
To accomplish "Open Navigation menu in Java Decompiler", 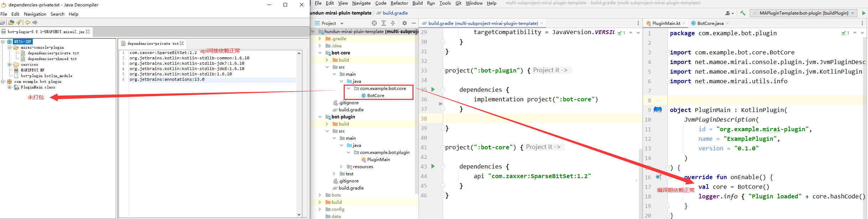I will 35,14.
